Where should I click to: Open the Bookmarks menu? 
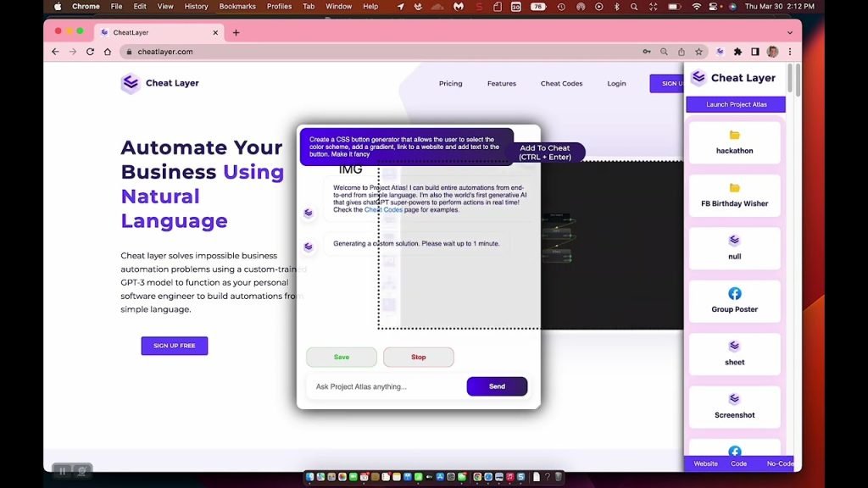point(237,7)
